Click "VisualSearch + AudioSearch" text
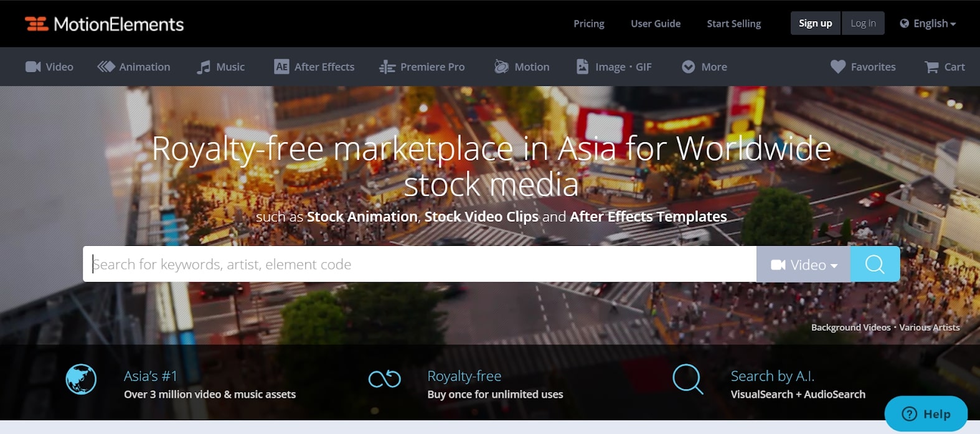 point(798,394)
